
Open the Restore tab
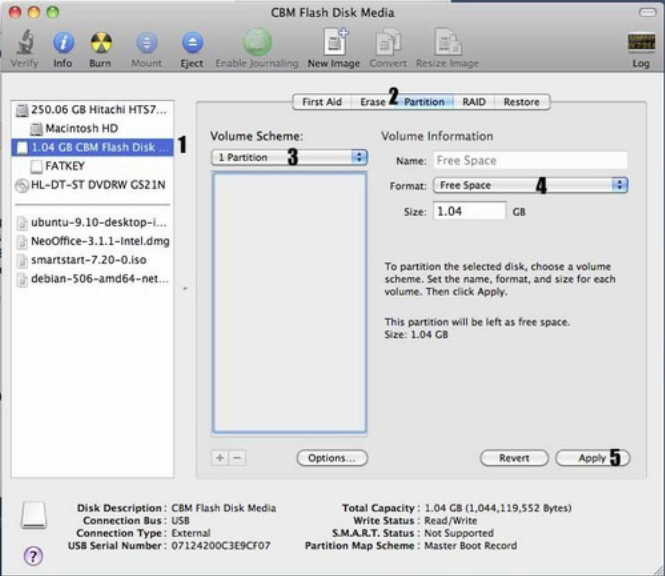click(x=522, y=102)
